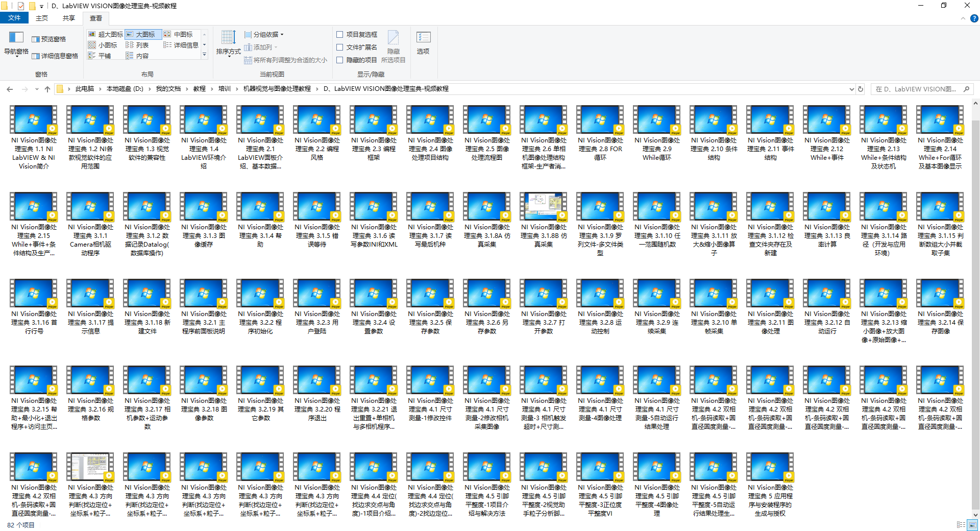The image size is (980, 531).
Task: Switch to details view in status bar
Action: click(x=961, y=525)
